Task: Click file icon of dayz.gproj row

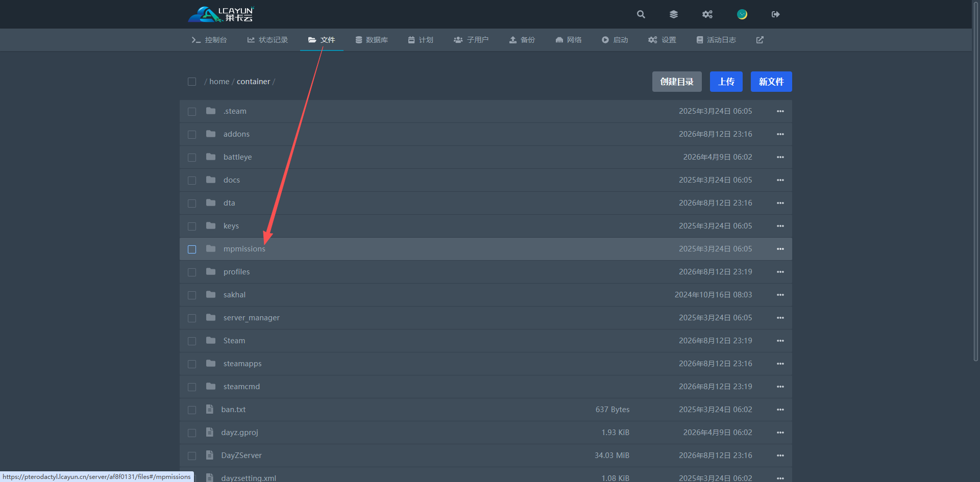Action: pos(209,432)
